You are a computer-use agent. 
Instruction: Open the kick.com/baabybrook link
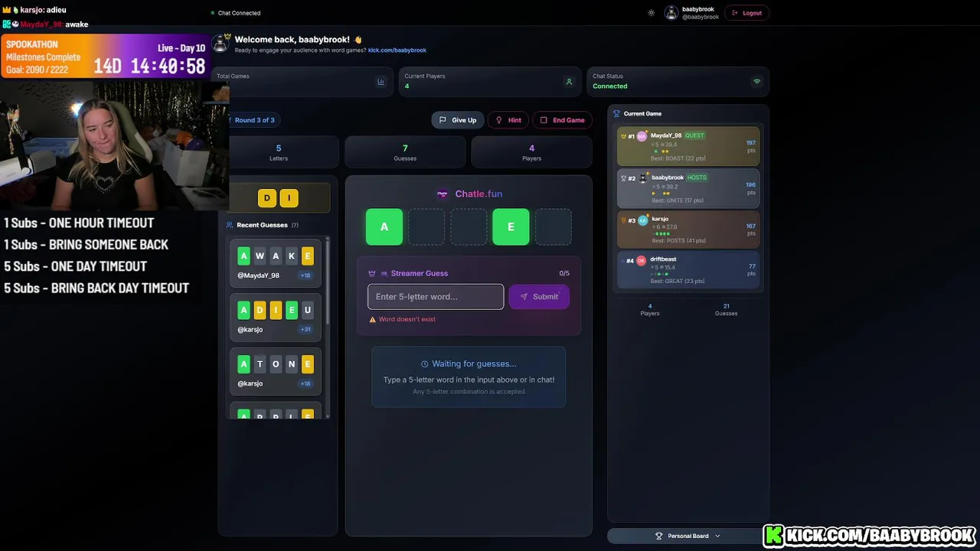397,51
